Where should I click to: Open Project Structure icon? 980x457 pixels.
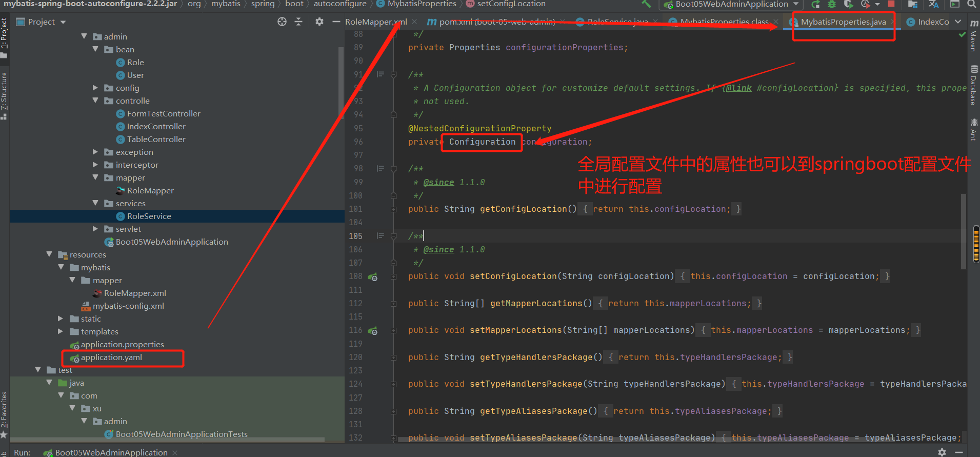(x=913, y=4)
